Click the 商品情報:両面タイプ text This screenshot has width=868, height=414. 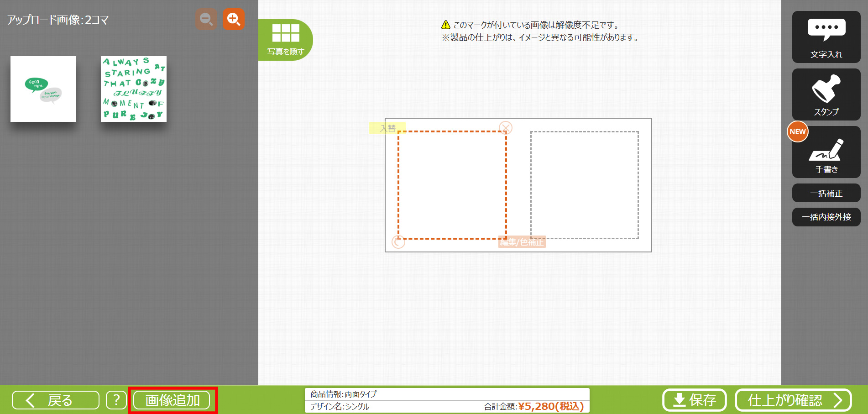pos(344,394)
